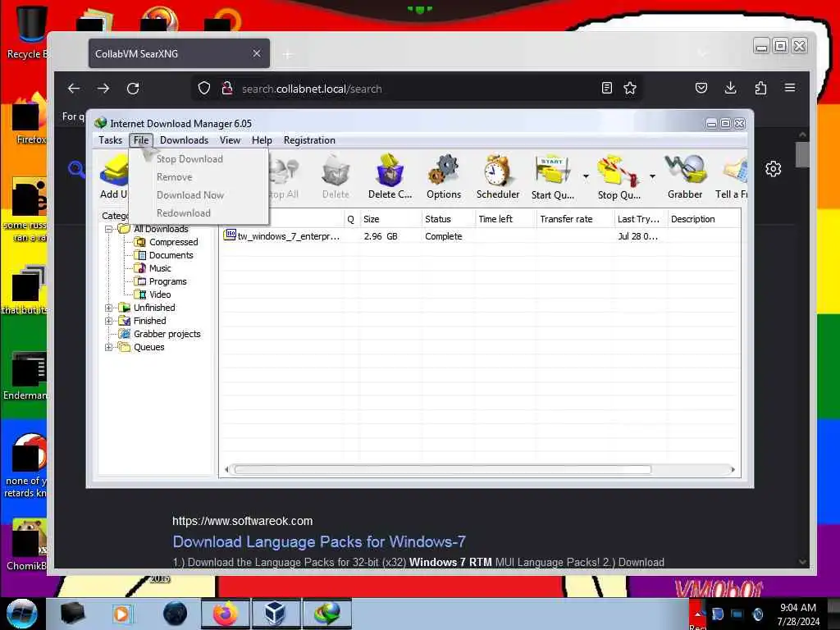The height and width of the screenshot is (630, 840).
Task: Choose Remove in File menu
Action: (199, 177)
